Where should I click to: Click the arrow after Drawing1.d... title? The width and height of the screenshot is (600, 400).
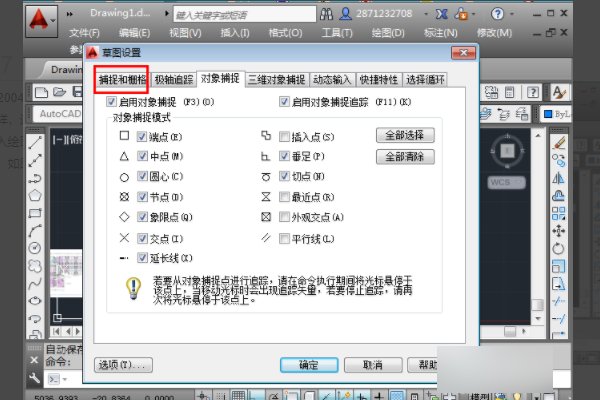[x=167, y=13]
